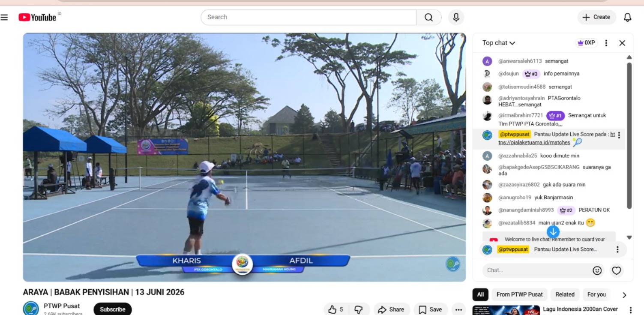The height and width of the screenshot is (315, 644).
Task: Select the Related filter chip
Action: point(565,294)
